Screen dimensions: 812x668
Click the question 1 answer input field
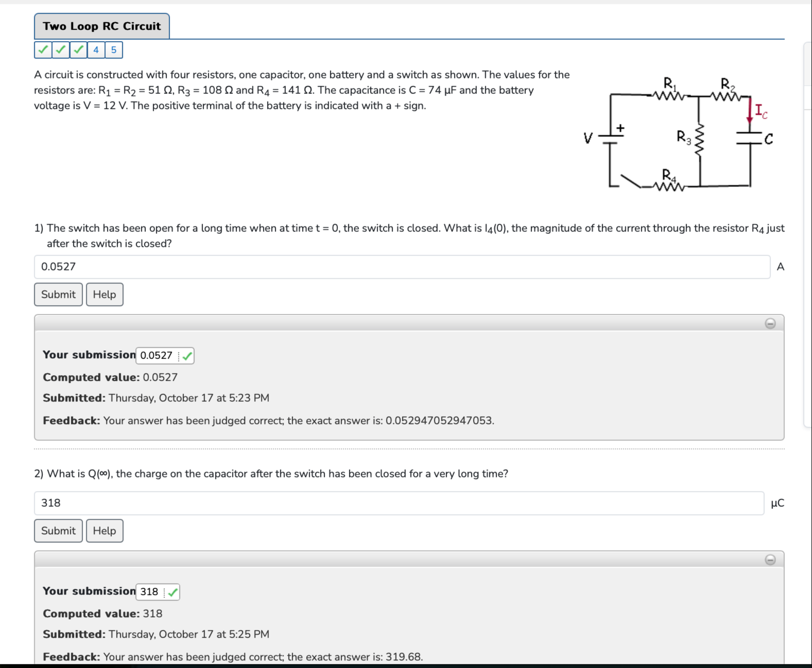coord(402,267)
